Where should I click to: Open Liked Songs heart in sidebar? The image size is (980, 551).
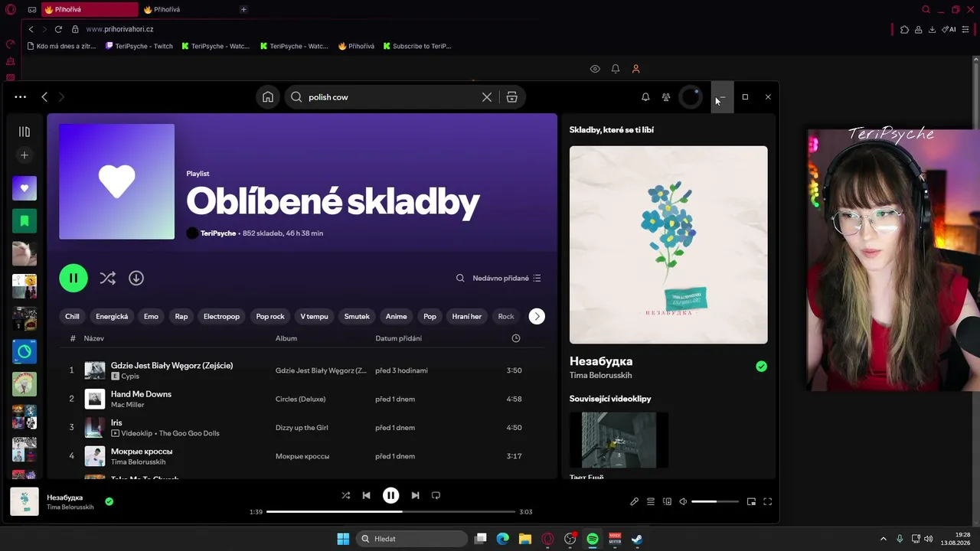click(x=24, y=188)
